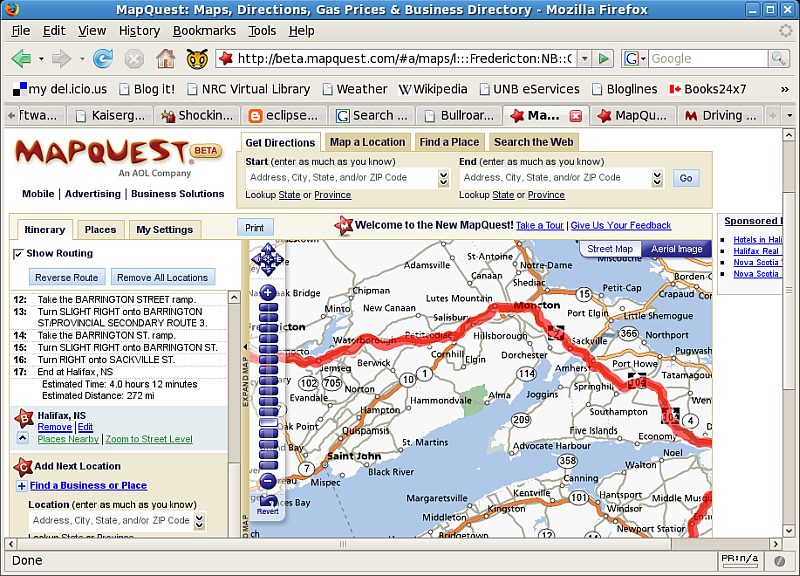Reload the page with the refresh icon
Image resolution: width=800 pixels, height=576 pixels.
click(x=103, y=59)
